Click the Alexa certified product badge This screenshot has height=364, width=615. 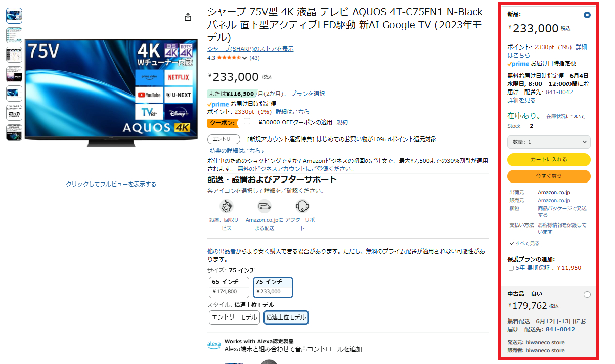click(213, 344)
